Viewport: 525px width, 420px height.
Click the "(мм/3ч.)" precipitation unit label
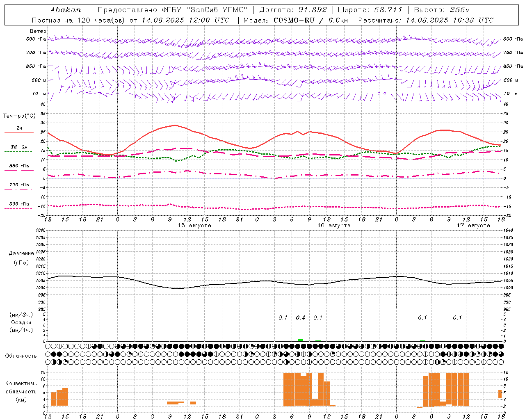21,315
